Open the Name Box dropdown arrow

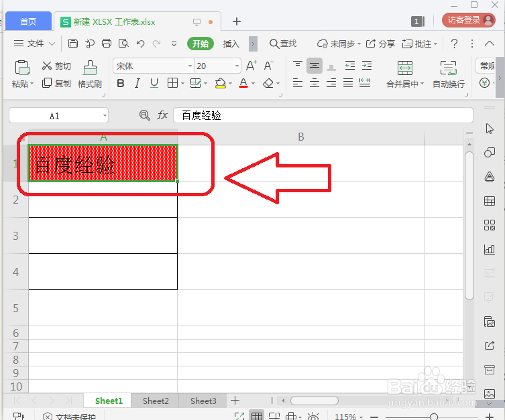105,115
